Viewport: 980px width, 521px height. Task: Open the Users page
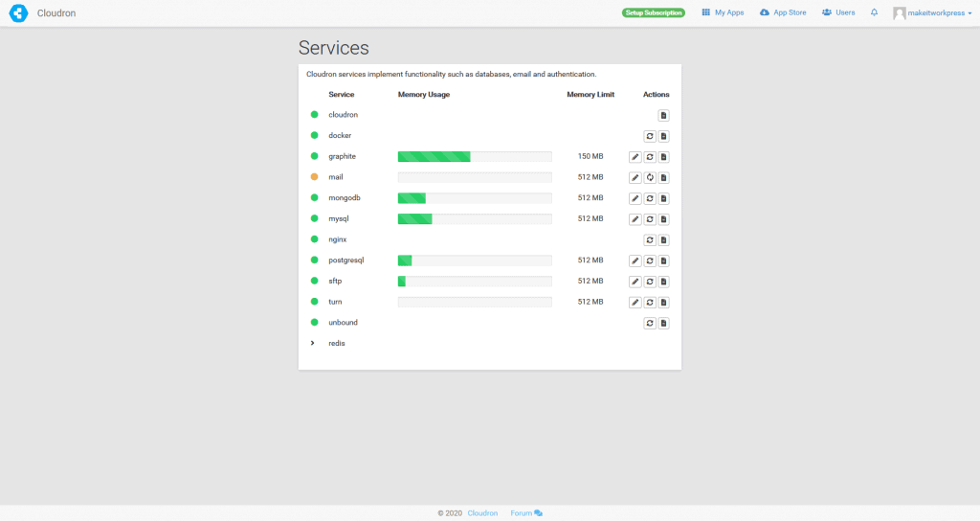[x=838, y=12]
